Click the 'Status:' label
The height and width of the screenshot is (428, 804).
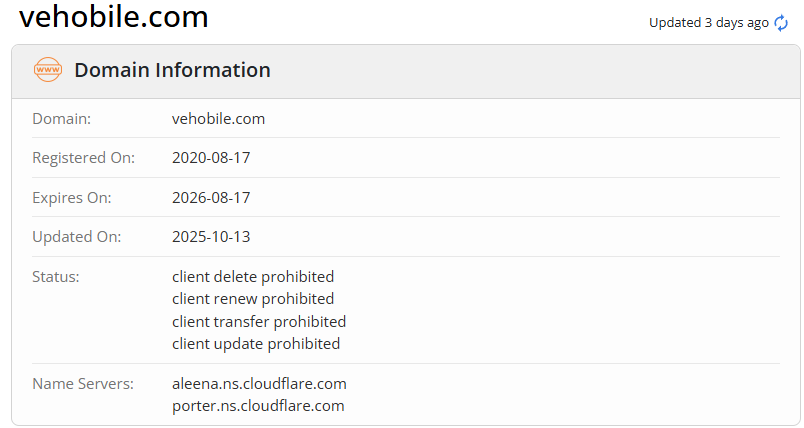[x=55, y=276]
